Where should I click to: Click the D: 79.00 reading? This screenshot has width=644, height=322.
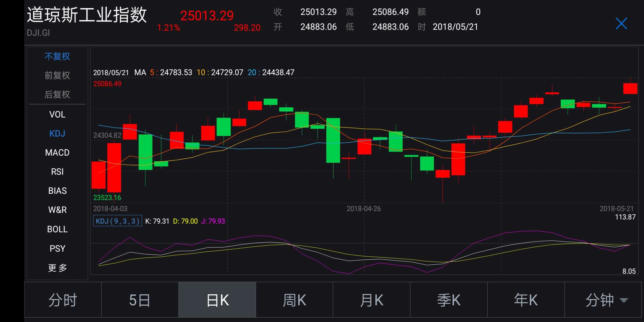tap(185, 221)
